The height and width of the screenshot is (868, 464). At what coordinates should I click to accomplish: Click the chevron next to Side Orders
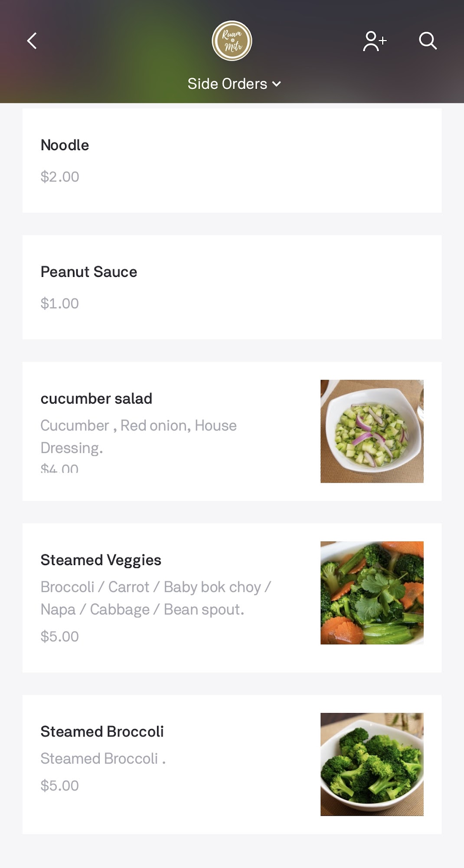click(277, 84)
